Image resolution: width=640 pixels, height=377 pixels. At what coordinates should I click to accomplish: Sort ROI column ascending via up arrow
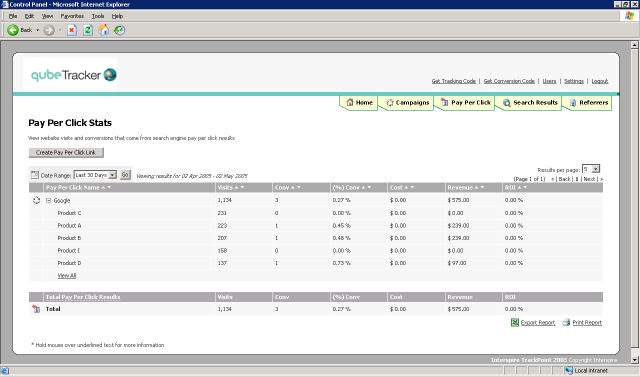coord(520,187)
